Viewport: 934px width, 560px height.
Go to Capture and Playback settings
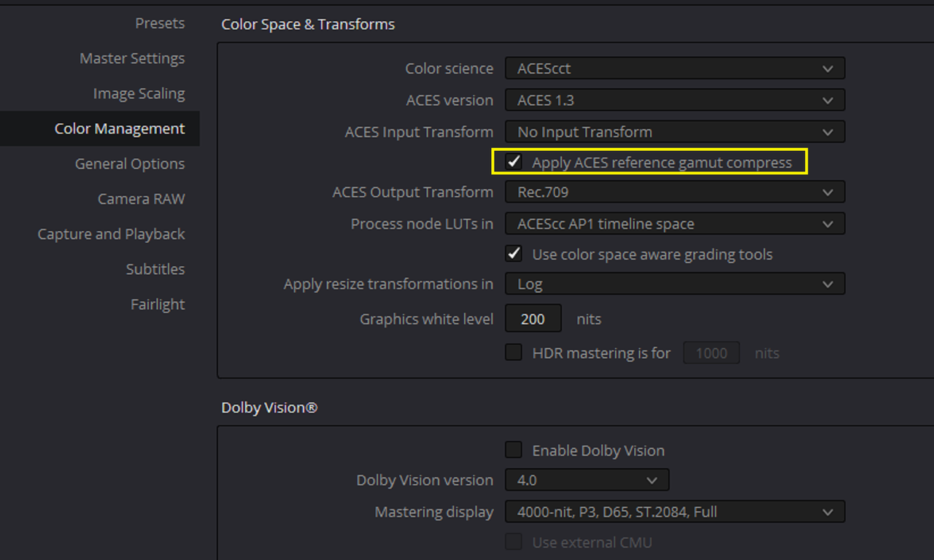point(112,234)
